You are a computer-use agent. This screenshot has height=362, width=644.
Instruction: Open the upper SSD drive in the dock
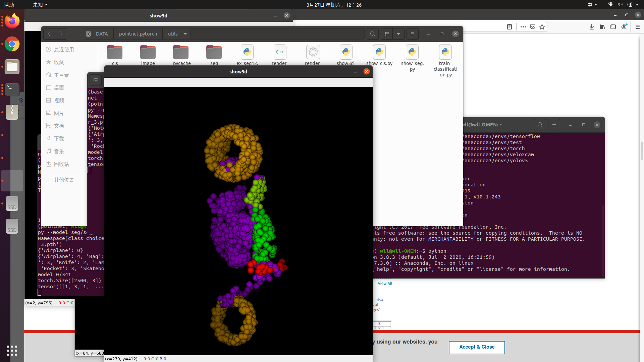tap(12, 203)
